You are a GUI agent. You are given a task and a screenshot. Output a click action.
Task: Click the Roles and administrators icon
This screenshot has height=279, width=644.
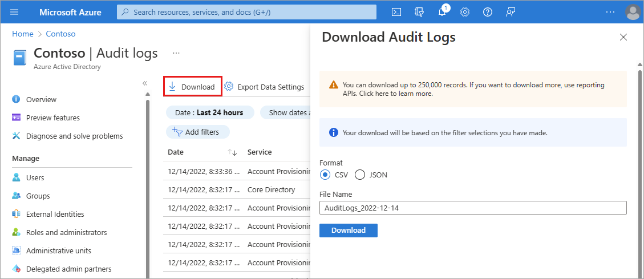[x=16, y=232]
